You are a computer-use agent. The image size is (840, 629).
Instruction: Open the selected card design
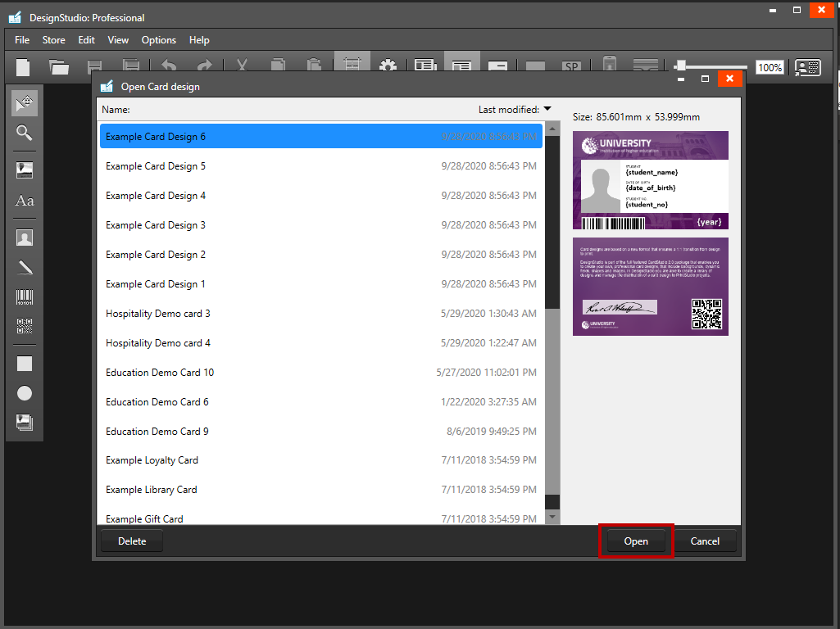[636, 541]
